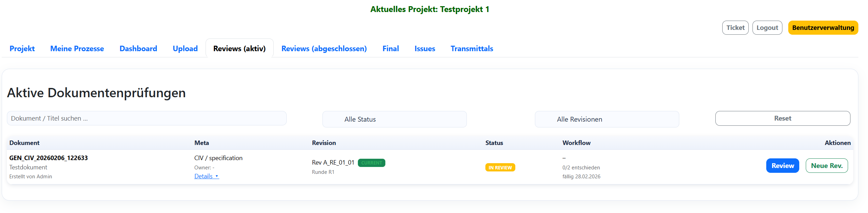Click document name GEN_CIV_20260206_122633

(48, 158)
